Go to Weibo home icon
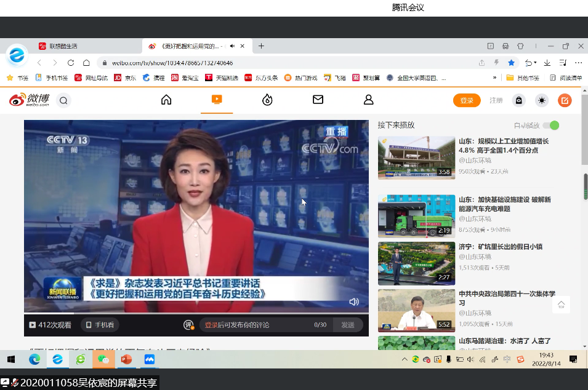Image resolution: width=588 pixels, height=390 pixels. click(x=166, y=100)
